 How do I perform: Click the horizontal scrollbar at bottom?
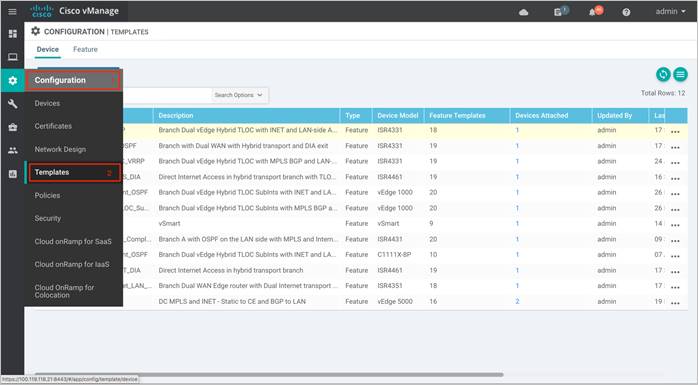[269, 375]
